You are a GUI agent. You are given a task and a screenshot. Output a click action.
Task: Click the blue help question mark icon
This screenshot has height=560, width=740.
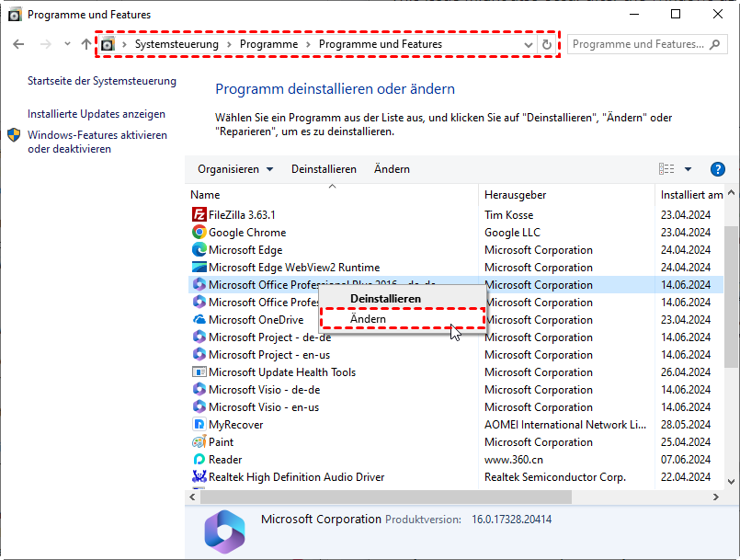(x=717, y=169)
